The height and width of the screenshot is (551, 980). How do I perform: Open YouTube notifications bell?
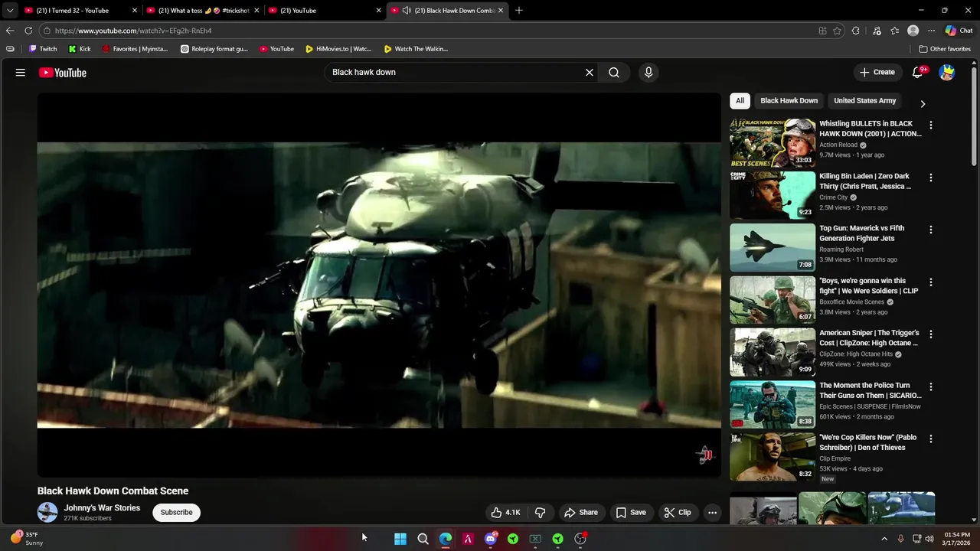click(918, 73)
